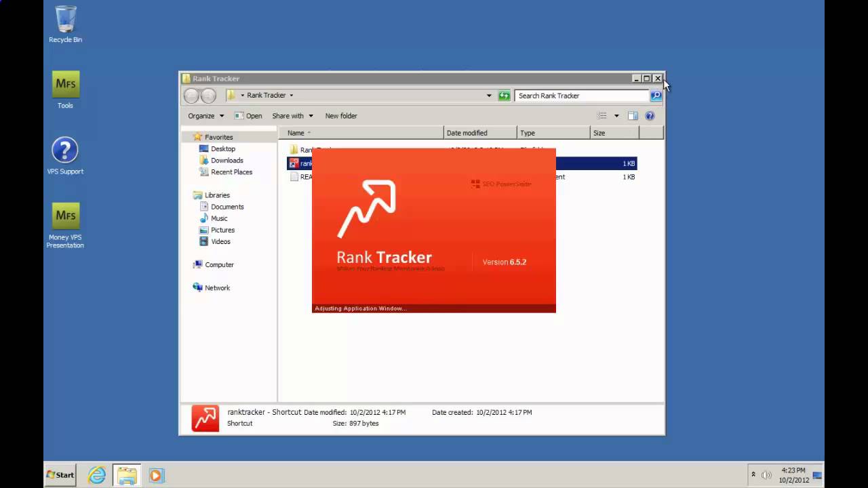
Task: Click the Open toolbar button
Action: coord(248,116)
